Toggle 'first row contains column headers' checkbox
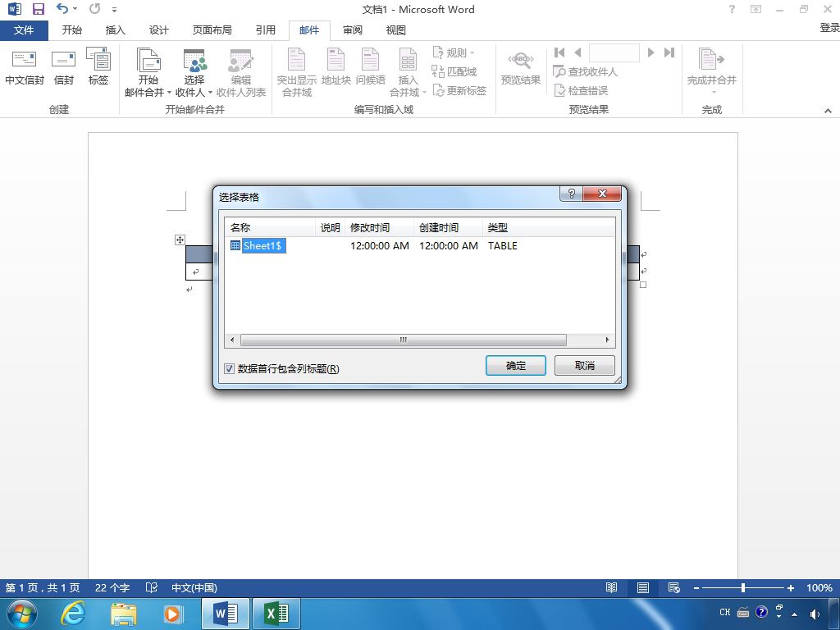 230,368
